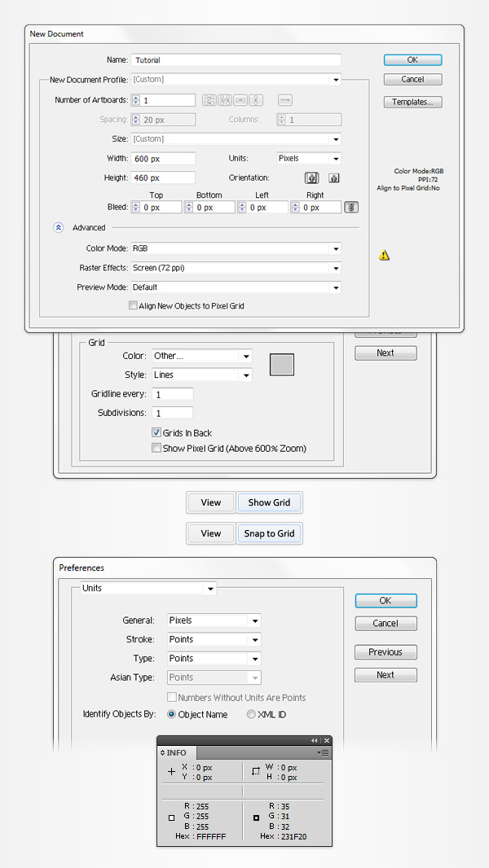Open New Document Profile dropdown
The width and height of the screenshot is (489, 868).
pyautogui.click(x=236, y=80)
